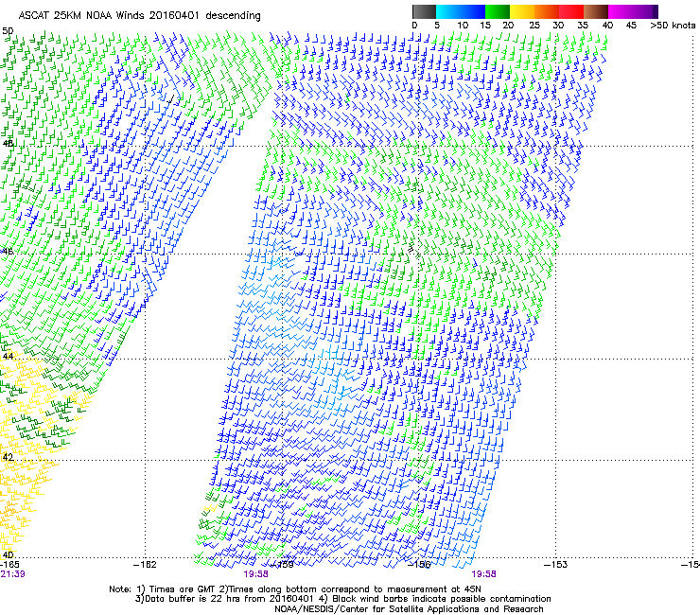Click the '10' legend scale label
This screenshot has height=615, width=700.
[463, 26]
